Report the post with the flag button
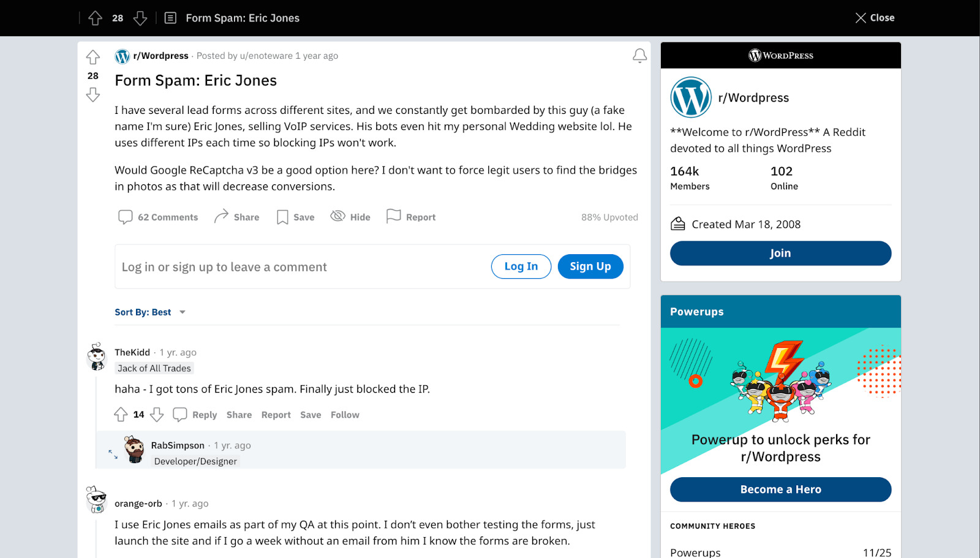Image resolution: width=980 pixels, height=558 pixels. click(x=411, y=217)
